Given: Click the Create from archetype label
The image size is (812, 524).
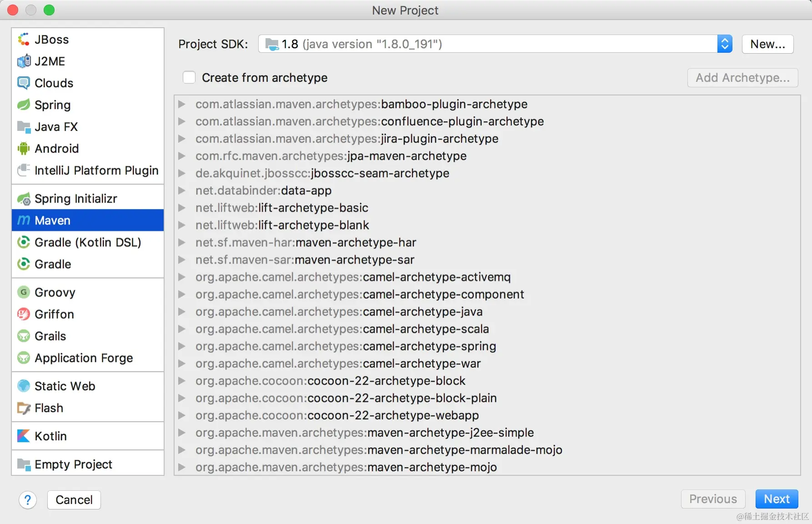Looking at the screenshot, I should pos(265,78).
